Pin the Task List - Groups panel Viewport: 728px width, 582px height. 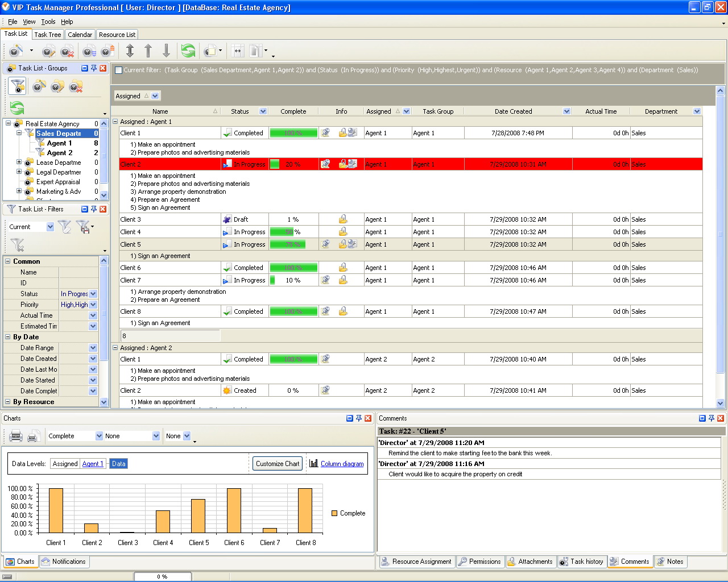point(94,68)
